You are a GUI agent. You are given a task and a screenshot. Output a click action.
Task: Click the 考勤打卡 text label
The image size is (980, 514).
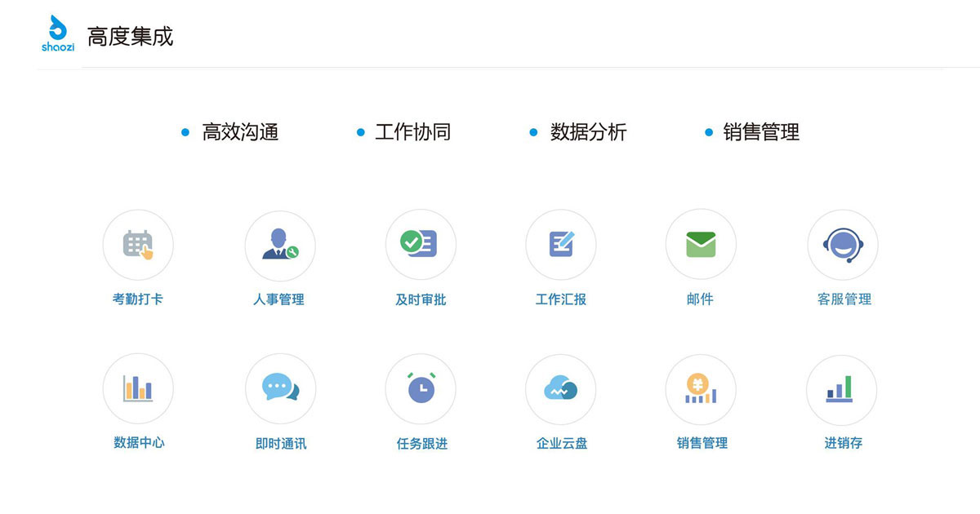click(138, 299)
